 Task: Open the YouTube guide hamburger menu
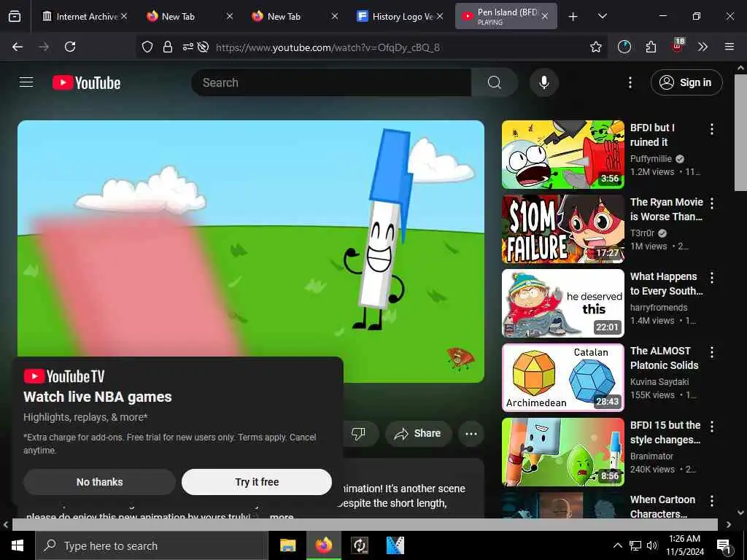pyautogui.click(x=26, y=82)
